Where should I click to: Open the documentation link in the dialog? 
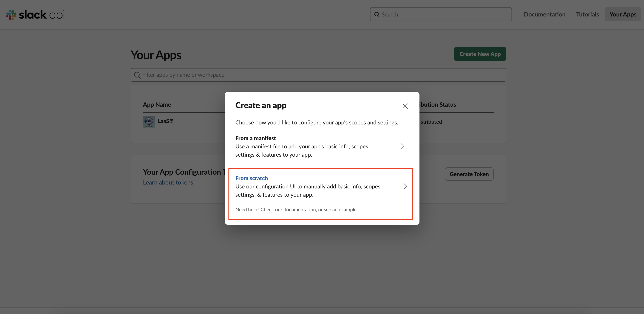[300, 210]
